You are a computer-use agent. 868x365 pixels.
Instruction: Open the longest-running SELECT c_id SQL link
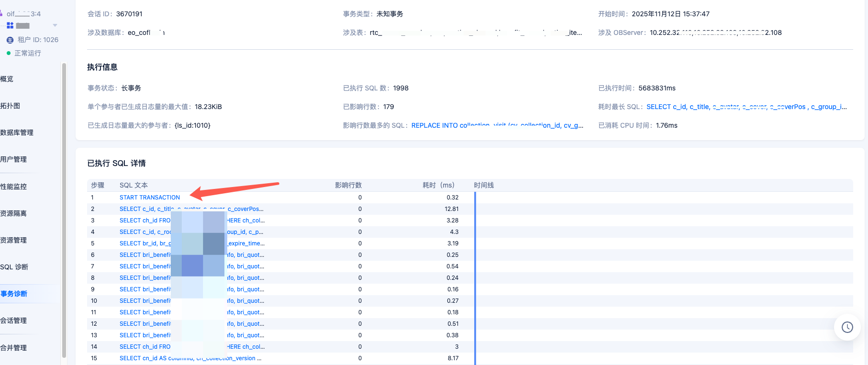click(746, 107)
